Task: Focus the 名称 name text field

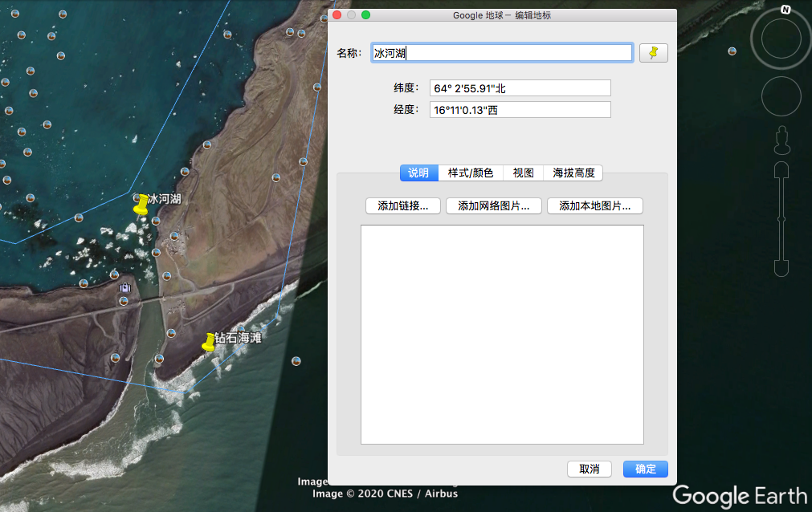Action: [x=502, y=53]
